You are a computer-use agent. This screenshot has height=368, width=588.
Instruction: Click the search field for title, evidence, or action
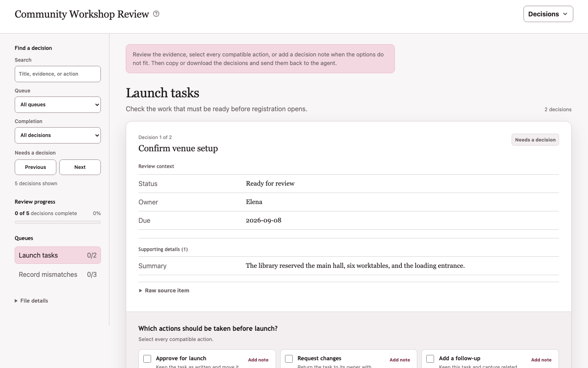pyautogui.click(x=58, y=74)
